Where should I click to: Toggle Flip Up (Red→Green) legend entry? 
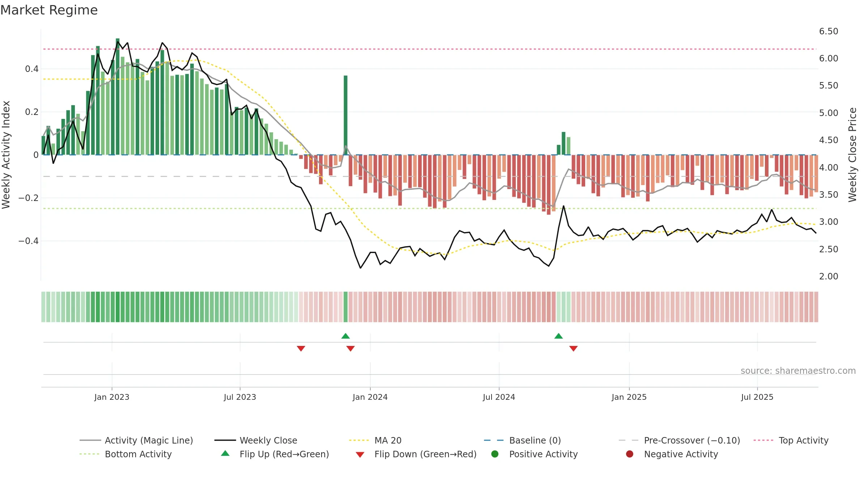275,454
